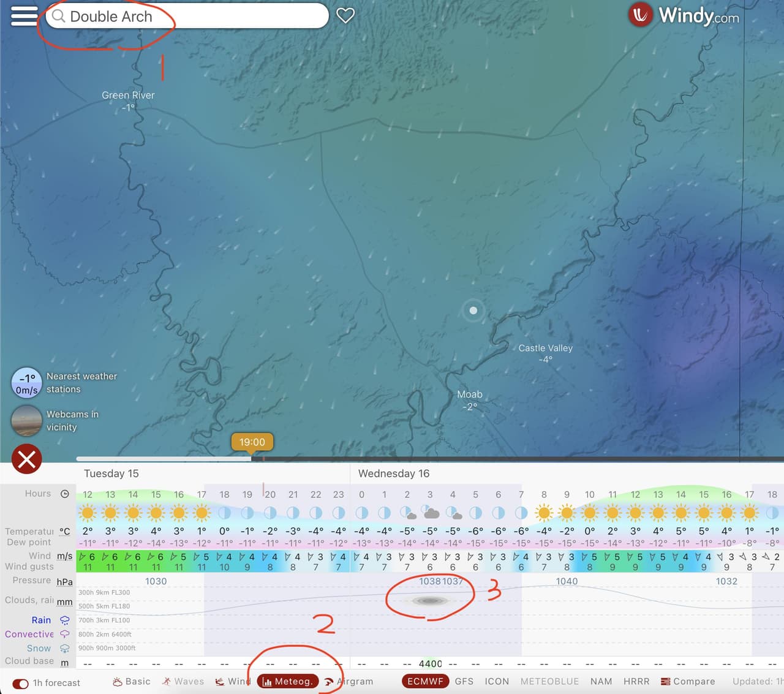Toggle the Rain legend icon

[x=64, y=620]
